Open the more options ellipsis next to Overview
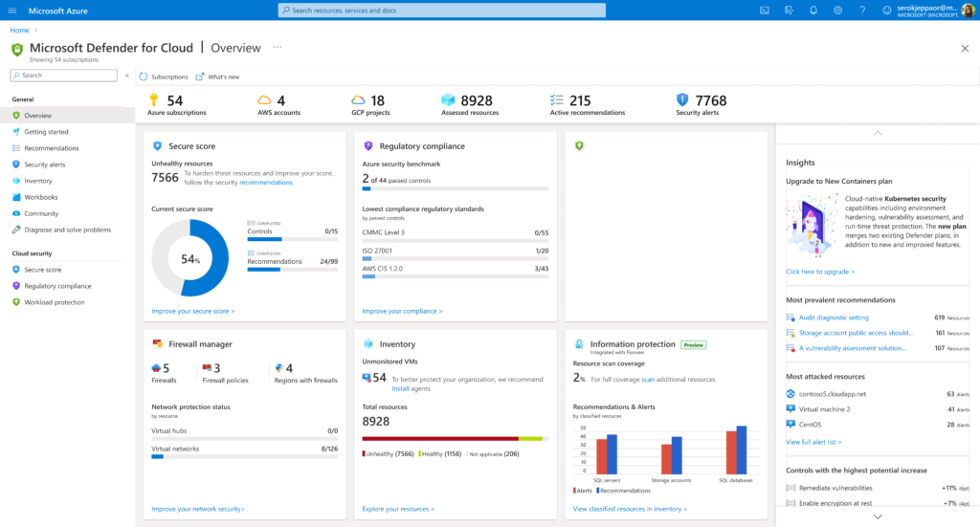 (x=277, y=48)
